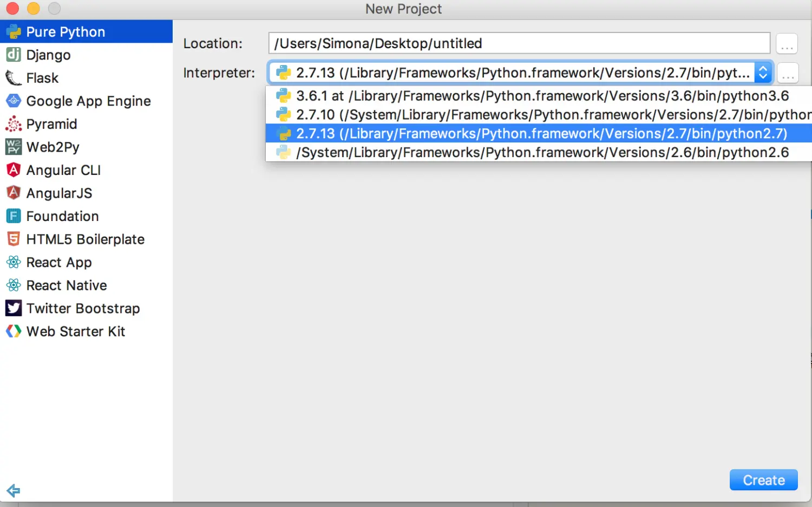812x507 pixels.
Task: Open interpreter settings ellipsis button
Action: (x=788, y=73)
